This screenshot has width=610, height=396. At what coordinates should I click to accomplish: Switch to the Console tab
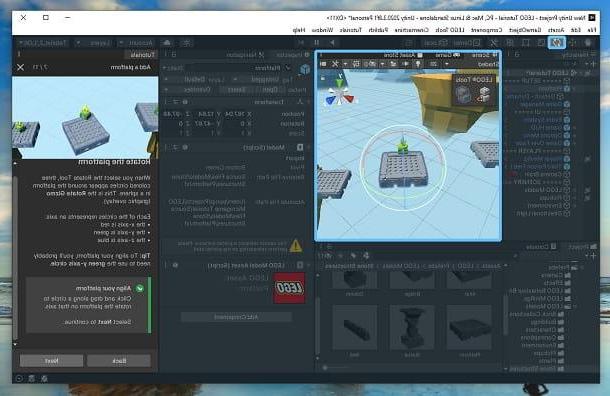click(x=541, y=247)
